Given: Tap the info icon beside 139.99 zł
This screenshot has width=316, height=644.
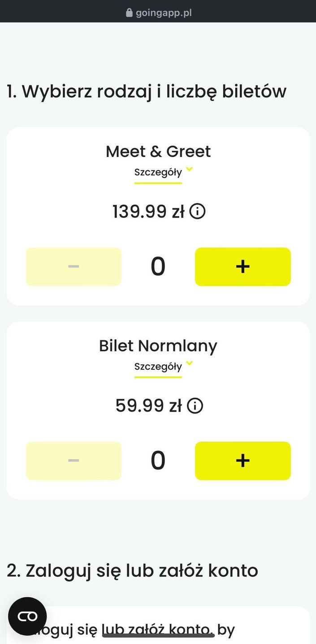Looking at the screenshot, I should (x=197, y=211).
